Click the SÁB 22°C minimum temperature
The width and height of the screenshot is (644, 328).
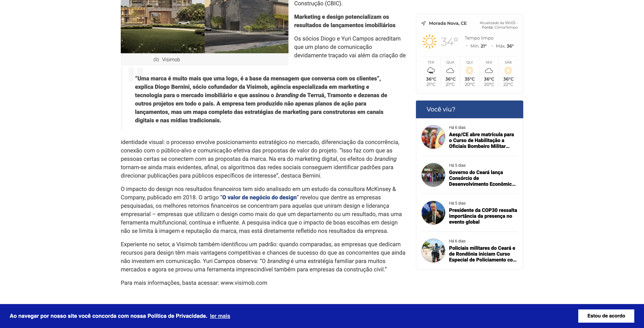508,84
